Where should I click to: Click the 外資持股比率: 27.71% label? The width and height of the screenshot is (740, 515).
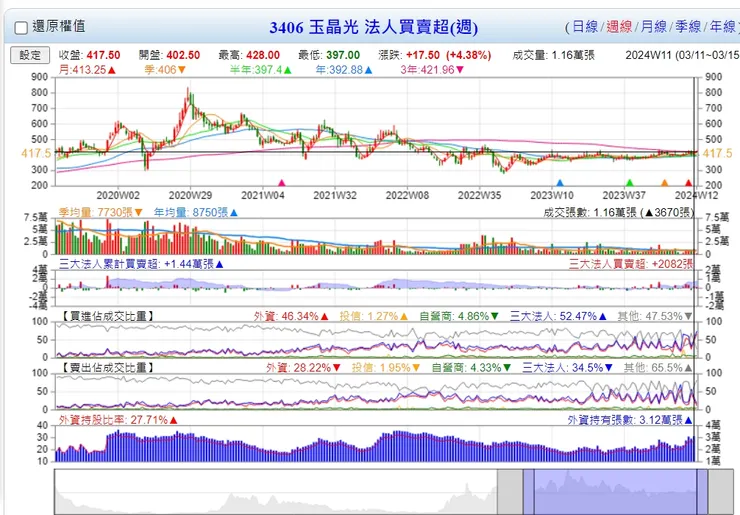[x=118, y=420]
